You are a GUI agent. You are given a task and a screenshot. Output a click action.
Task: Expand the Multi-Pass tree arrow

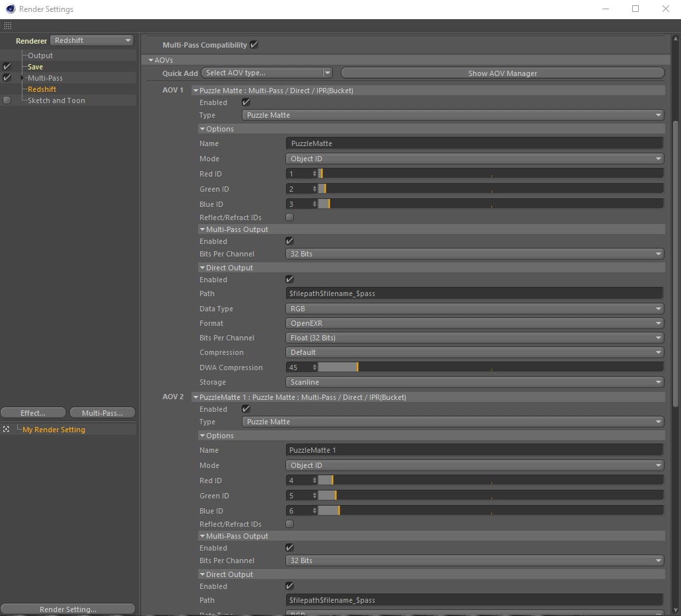pyautogui.click(x=22, y=78)
